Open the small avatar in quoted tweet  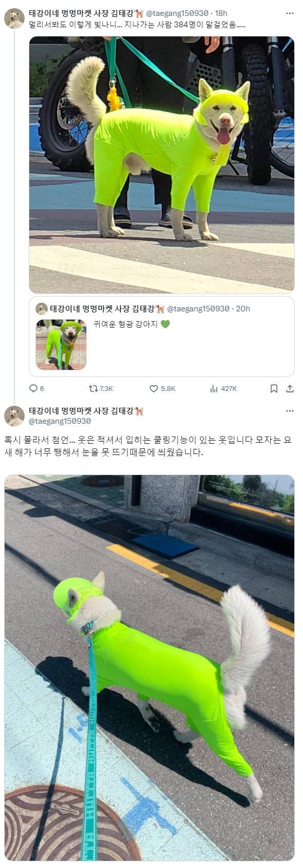pyautogui.click(x=42, y=309)
